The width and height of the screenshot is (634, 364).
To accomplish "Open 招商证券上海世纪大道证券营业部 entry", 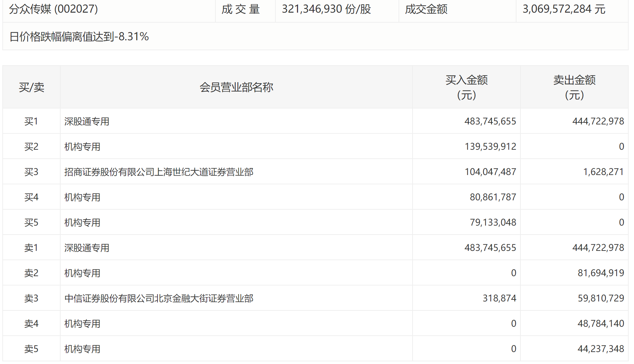I will tap(159, 172).
